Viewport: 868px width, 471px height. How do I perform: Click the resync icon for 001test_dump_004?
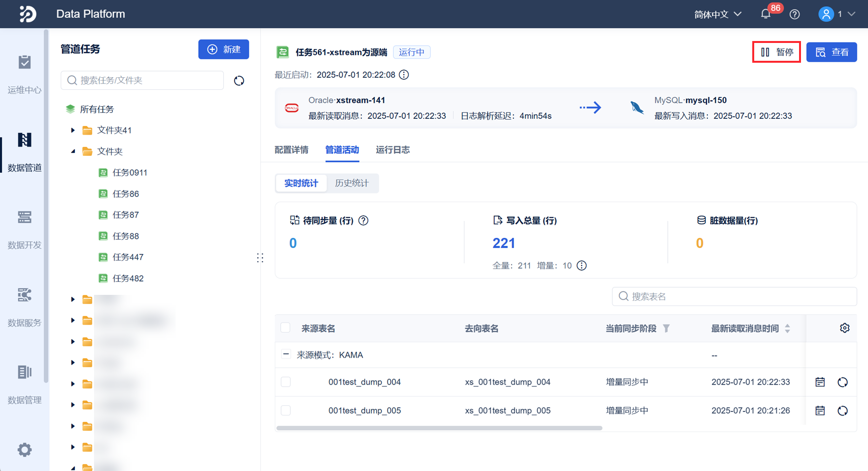(843, 382)
